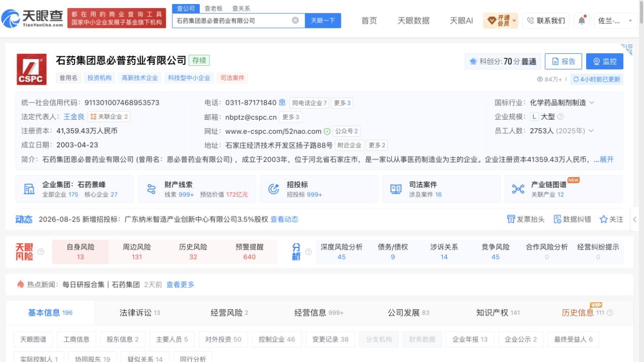Screen dimensions: 644x362
Task: Click the QR code icon at card corner
Action: [627, 49]
